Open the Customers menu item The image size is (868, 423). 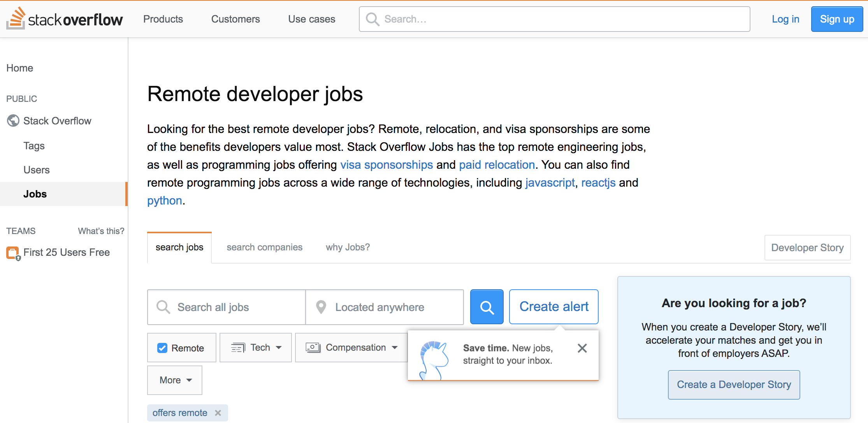(235, 19)
